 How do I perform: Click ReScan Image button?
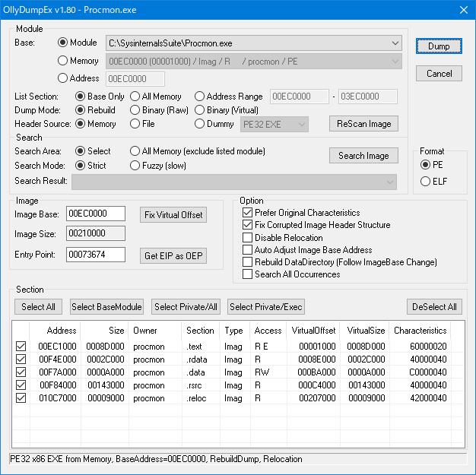pos(363,124)
